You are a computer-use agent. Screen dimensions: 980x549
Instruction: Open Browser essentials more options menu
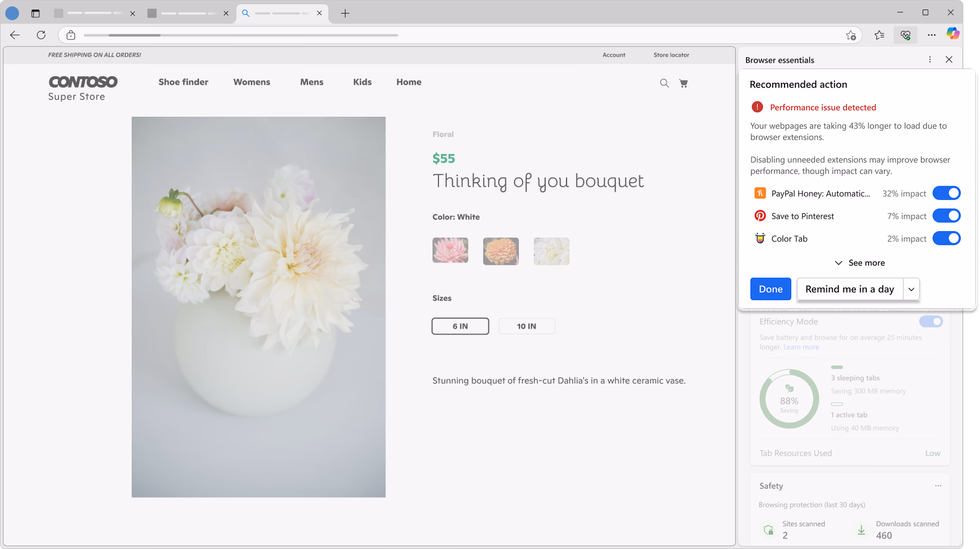pyautogui.click(x=930, y=60)
